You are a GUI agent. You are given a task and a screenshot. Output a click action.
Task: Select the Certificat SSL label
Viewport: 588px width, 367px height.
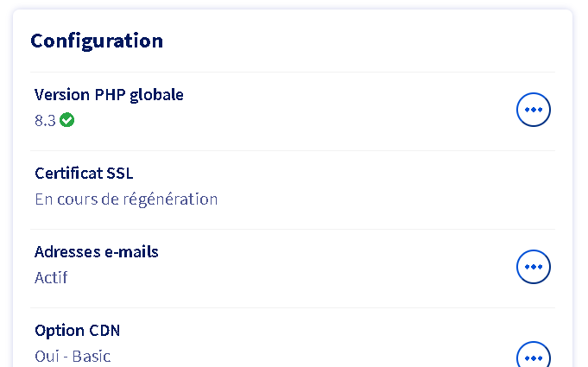(84, 173)
